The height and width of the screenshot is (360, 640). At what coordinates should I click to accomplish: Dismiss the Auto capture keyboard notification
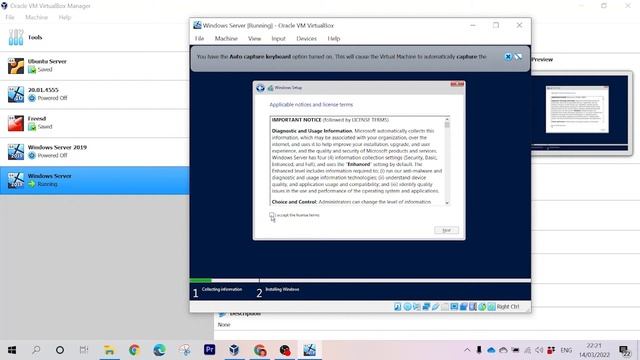(508, 57)
